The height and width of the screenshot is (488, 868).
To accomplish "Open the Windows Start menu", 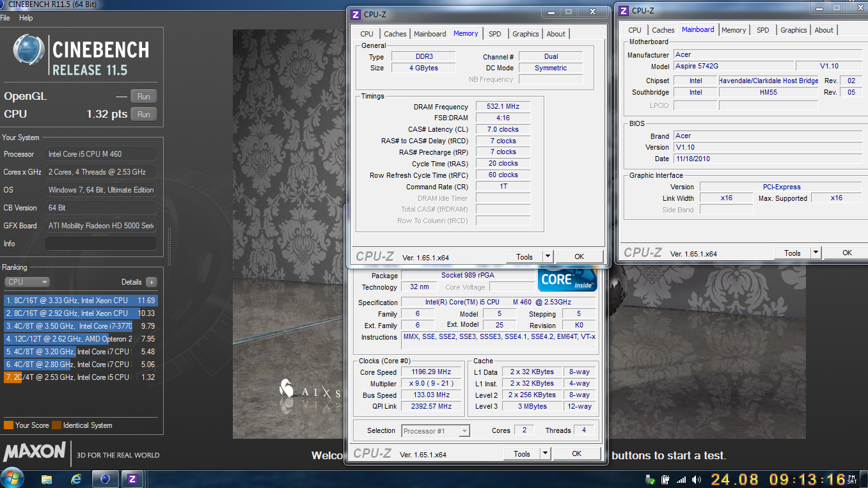I will coord(13,478).
